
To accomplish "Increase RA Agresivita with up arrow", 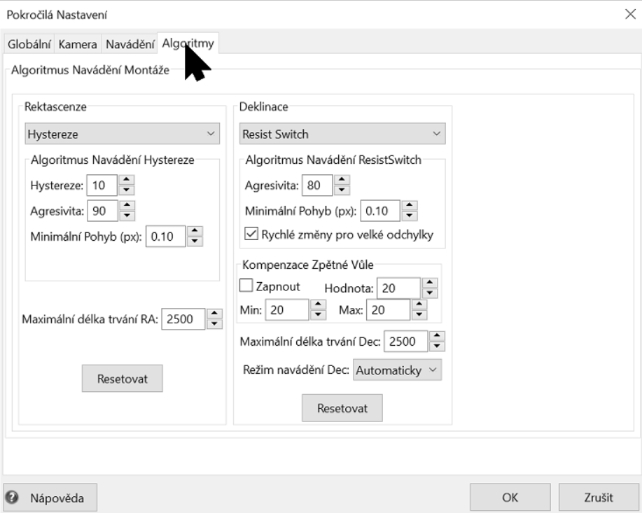I will coord(127,206).
